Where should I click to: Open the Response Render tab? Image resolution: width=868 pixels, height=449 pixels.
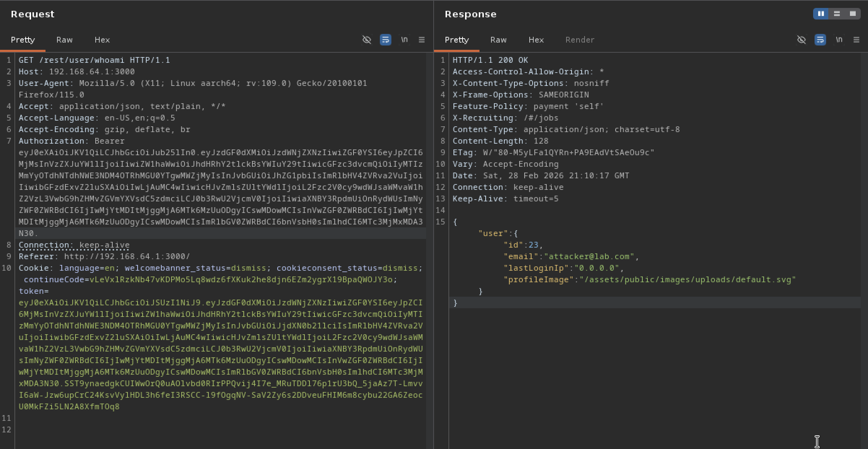pyautogui.click(x=580, y=40)
